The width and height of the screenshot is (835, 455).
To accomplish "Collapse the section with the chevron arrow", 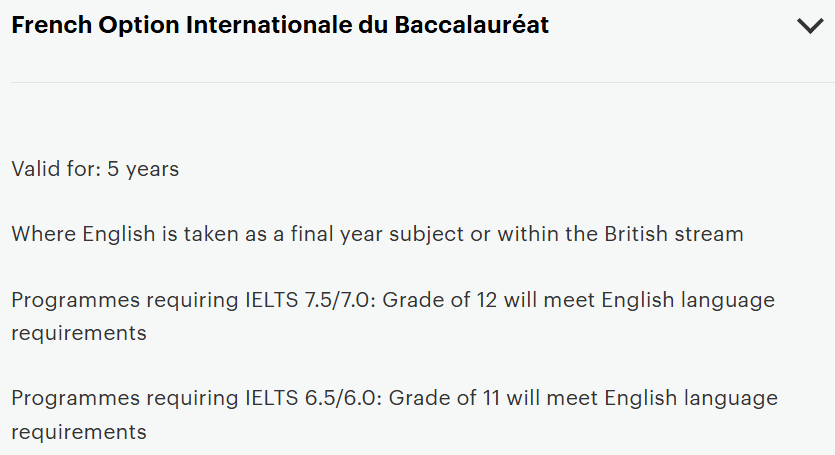I will (810, 27).
